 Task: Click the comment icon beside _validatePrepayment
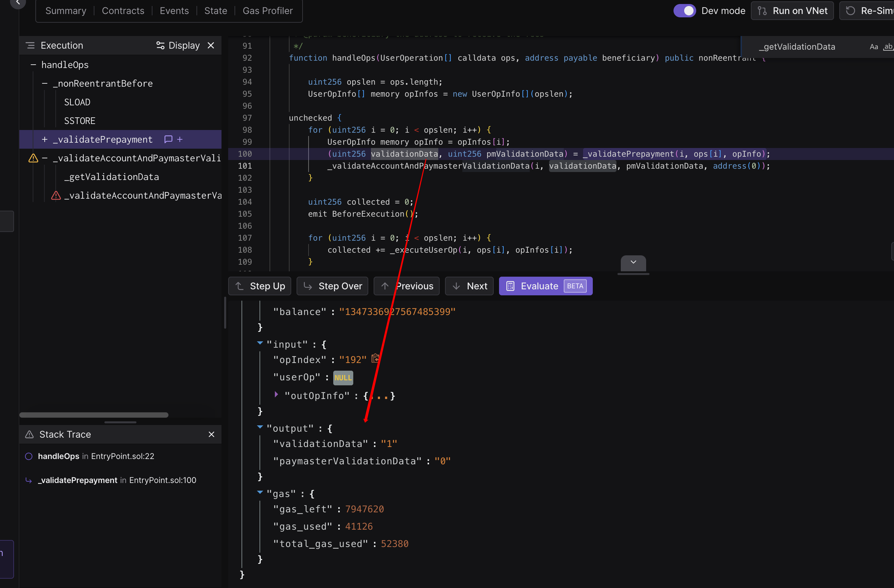168,139
